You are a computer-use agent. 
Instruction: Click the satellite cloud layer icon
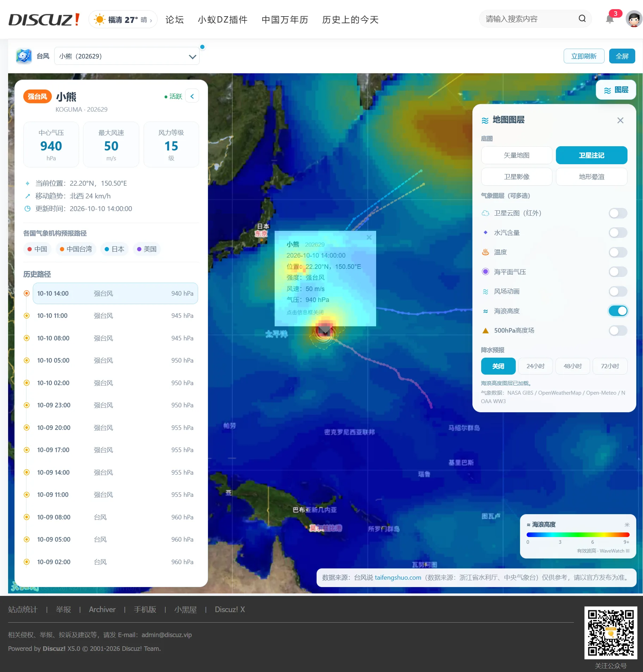pos(485,213)
